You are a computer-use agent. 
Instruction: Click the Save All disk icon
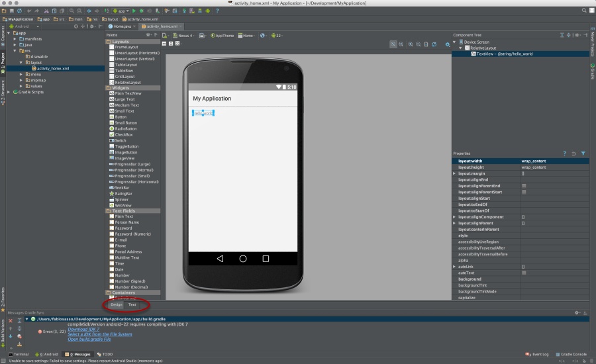tap(12, 11)
